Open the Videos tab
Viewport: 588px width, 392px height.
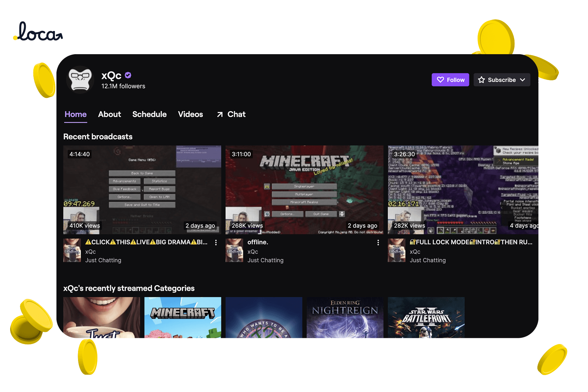click(x=190, y=114)
